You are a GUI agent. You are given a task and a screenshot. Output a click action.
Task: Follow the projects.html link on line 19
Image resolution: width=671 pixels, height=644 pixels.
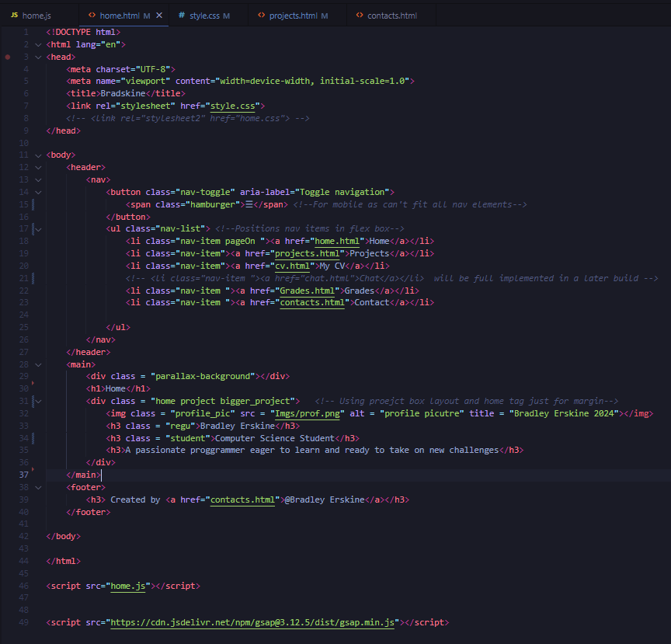tap(307, 253)
